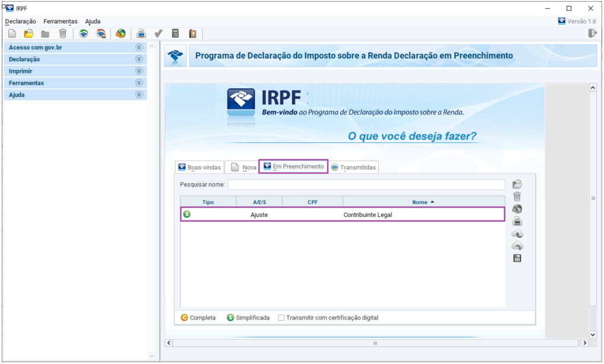Click the left sidebar scroll up arrow

click(x=152, y=46)
